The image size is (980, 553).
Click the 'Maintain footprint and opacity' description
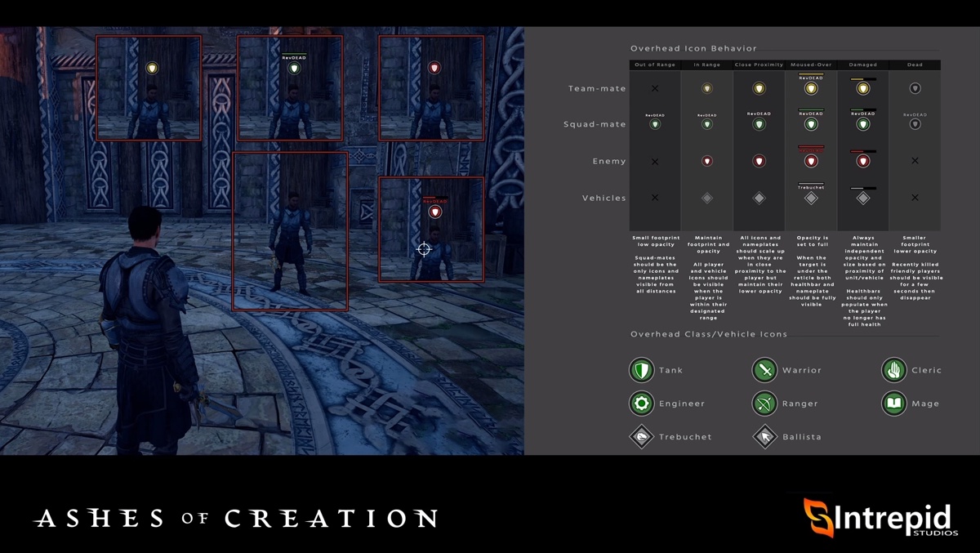tap(707, 244)
